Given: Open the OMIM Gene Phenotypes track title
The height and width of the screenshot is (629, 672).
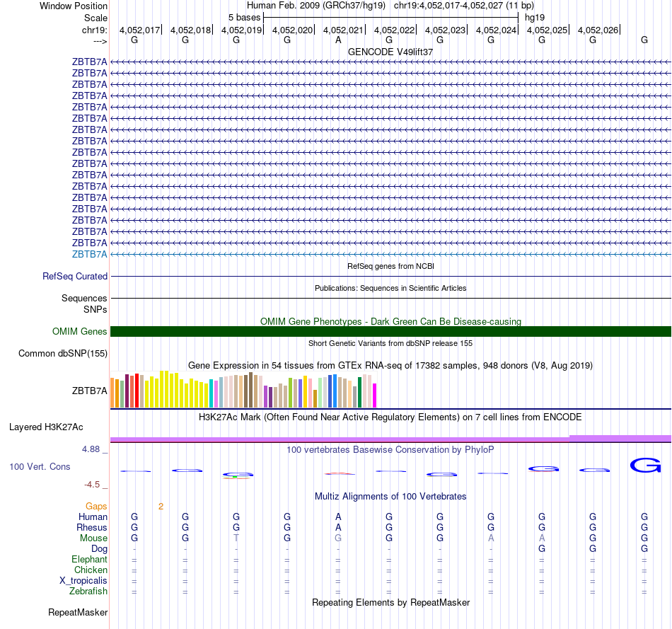Looking at the screenshot, I should pyautogui.click(x=390, y=321).
